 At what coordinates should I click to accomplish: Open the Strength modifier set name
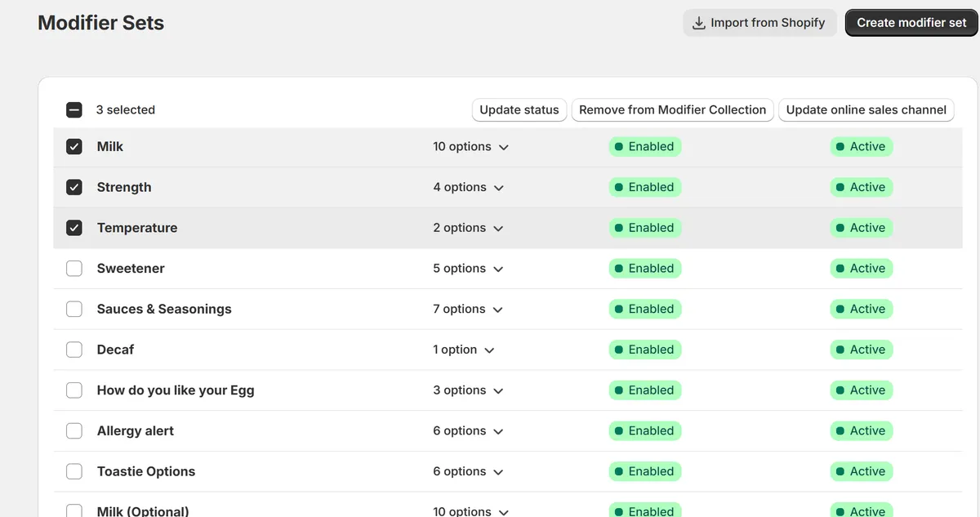[x=124, y=187]
